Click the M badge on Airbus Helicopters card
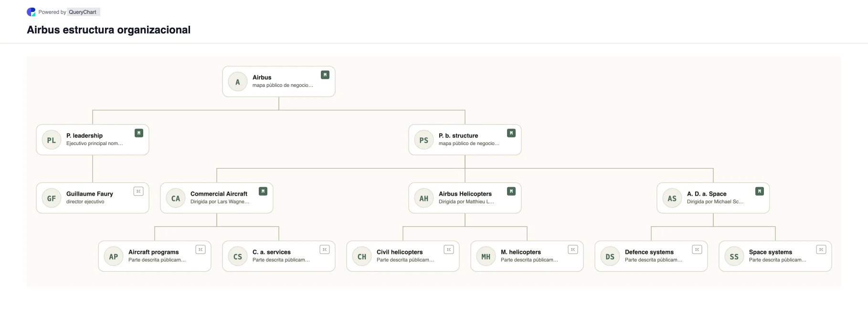 point(511,191)
